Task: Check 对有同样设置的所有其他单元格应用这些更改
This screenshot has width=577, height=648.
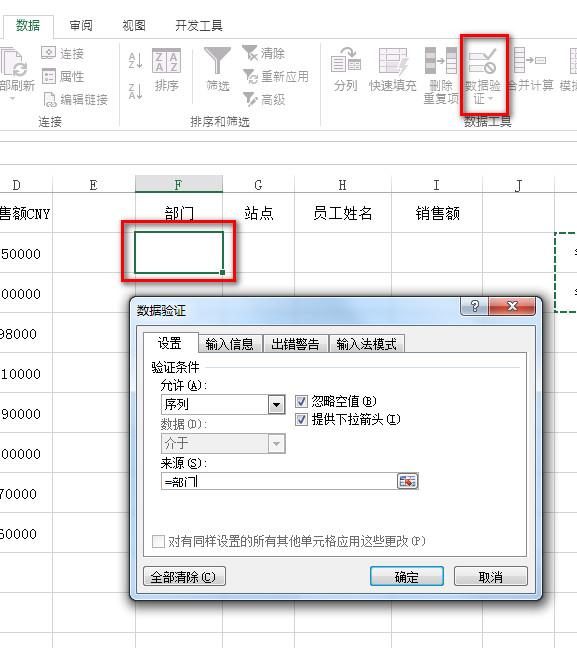Action: pos(158,541)
